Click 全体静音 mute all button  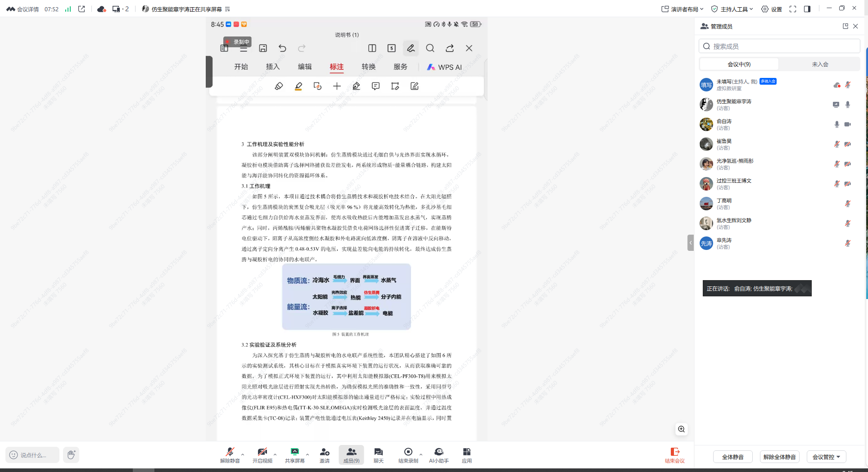pos(733,457)
